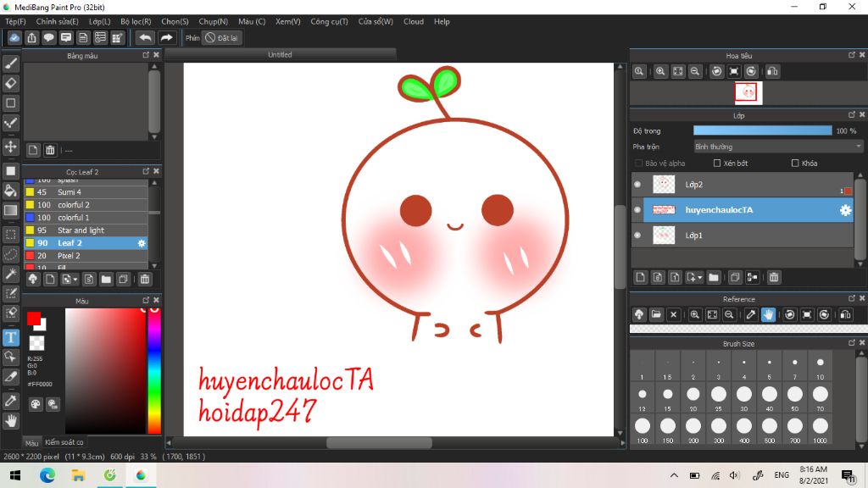Select the Text tool
The height and width of the screenshot is (488, 868).
[x=10, y=337]
